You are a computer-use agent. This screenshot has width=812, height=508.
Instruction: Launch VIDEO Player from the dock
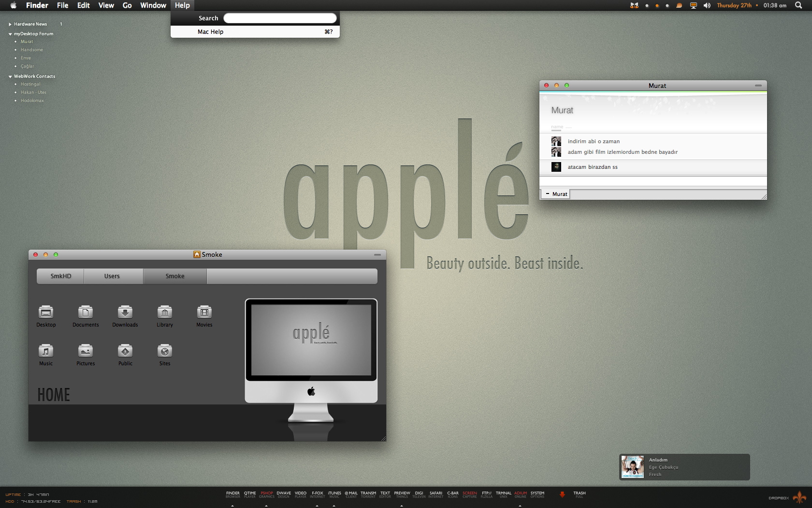301,494
